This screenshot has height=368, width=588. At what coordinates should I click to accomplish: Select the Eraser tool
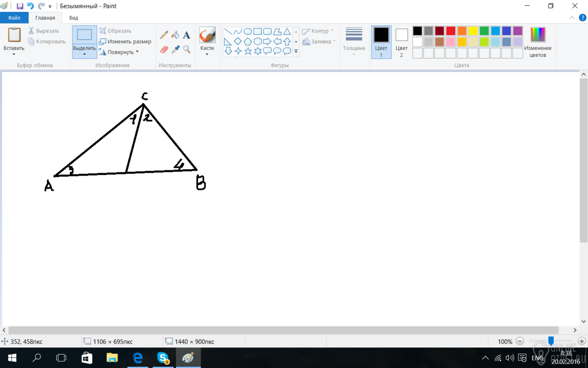click(x=164, y=49)
